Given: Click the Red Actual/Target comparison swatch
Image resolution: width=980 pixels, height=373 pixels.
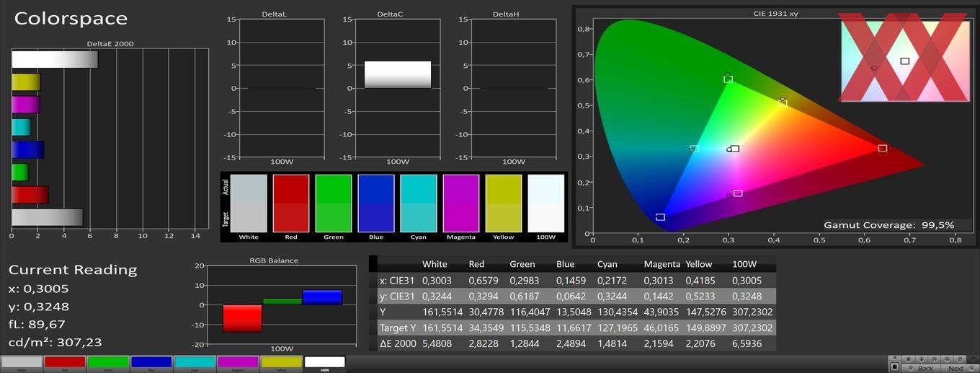Looking at the screenshot, I should (x=291, y=203).
